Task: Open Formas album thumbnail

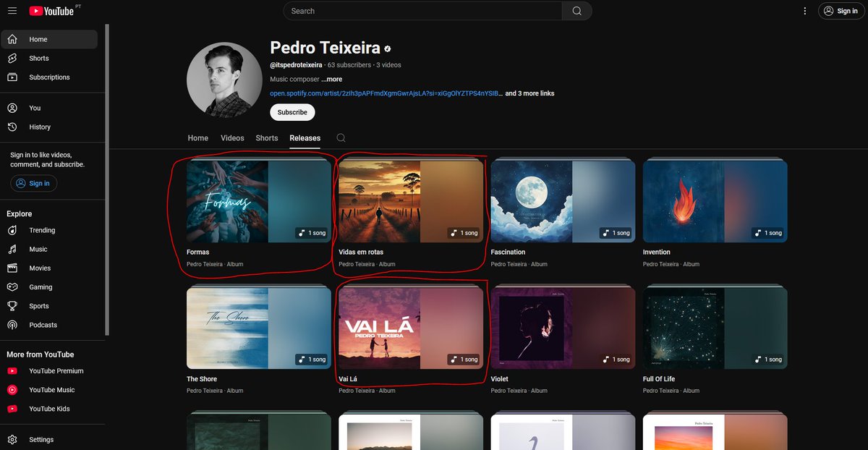Action: point(259,201)
